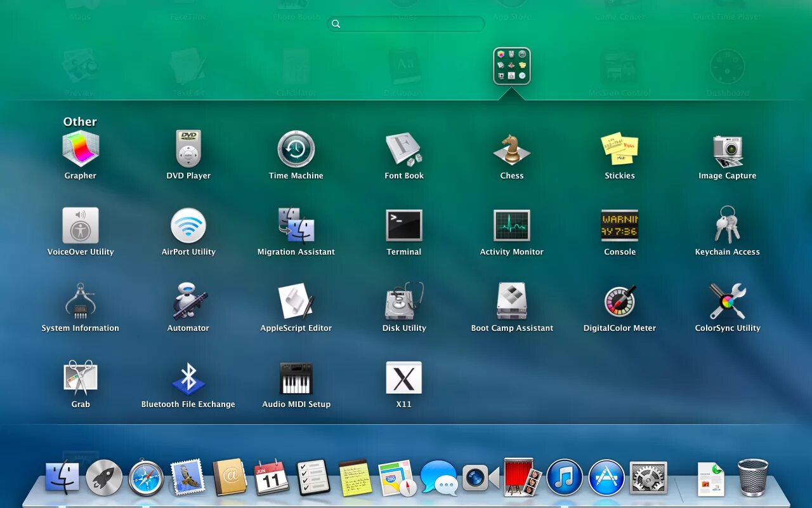Open Safari from the Dock
The image size is (812, 508).
(146, 478)
